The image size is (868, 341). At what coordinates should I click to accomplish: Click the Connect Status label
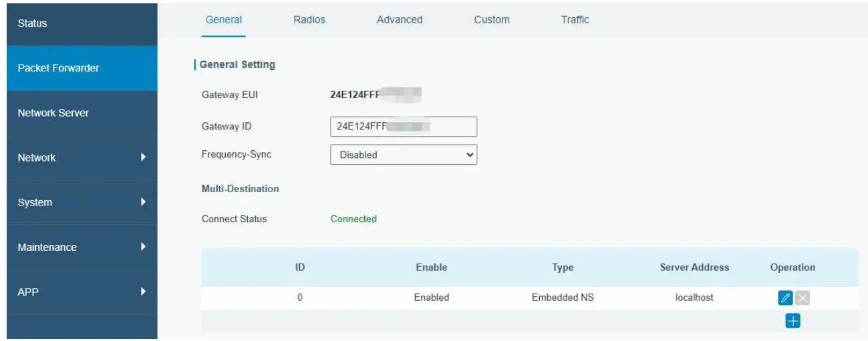[x=234, y=219]
